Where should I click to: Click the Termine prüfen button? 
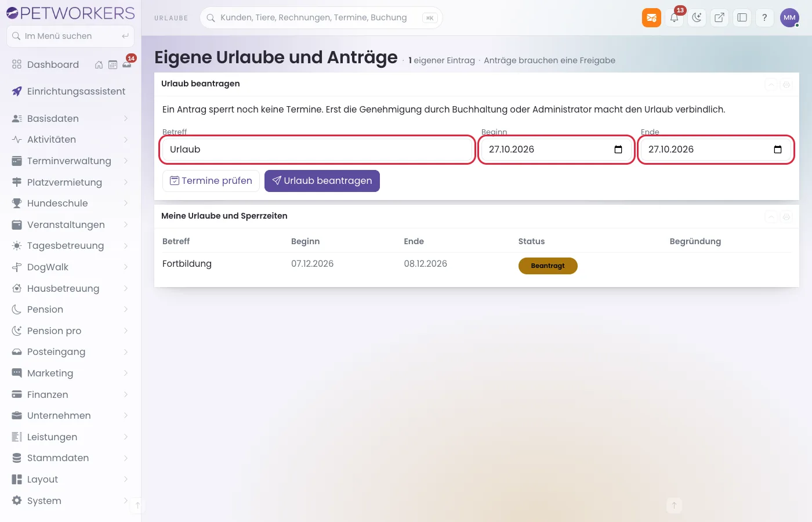pos(211,181)
